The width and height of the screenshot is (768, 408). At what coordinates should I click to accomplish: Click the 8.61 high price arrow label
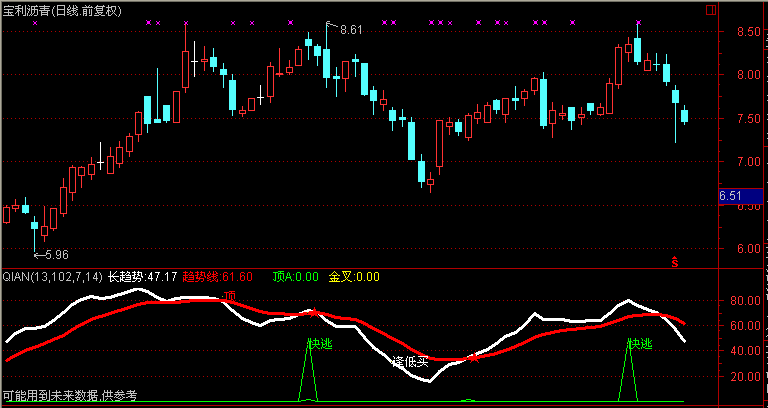pyautogui.click(x=346, y=30)
